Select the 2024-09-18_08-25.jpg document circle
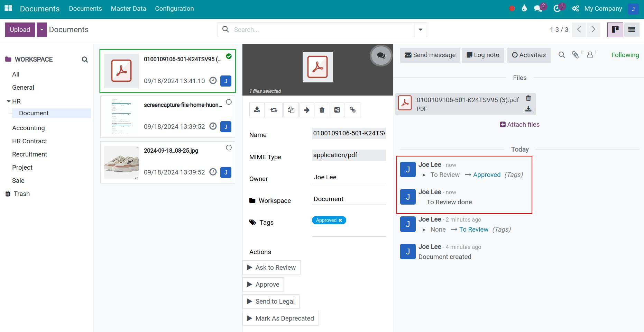The image size is (644, 332). (x=229, y=147)
